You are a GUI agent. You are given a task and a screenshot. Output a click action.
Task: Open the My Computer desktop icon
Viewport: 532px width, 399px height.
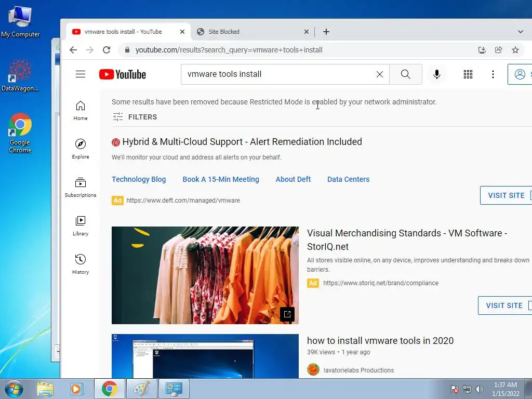(x=20, y=22)
